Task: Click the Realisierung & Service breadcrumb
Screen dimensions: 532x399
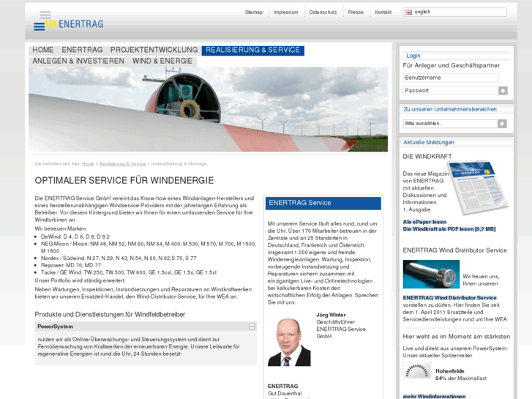Action: click(x=122, y=164)
